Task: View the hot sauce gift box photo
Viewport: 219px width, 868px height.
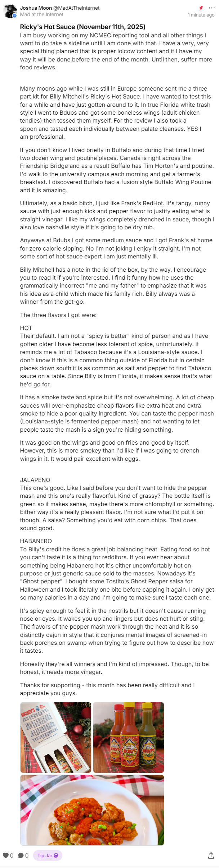Action: [56, 737]
